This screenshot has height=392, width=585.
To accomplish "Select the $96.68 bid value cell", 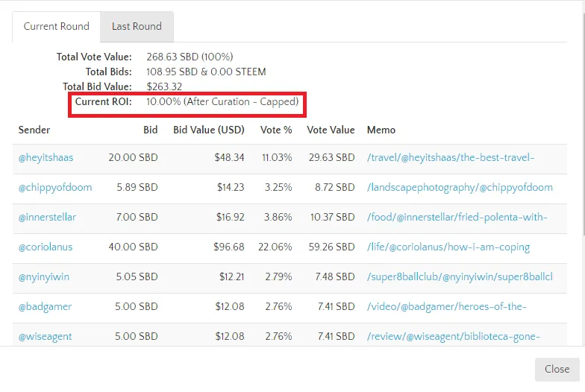I will click(228, 247).
